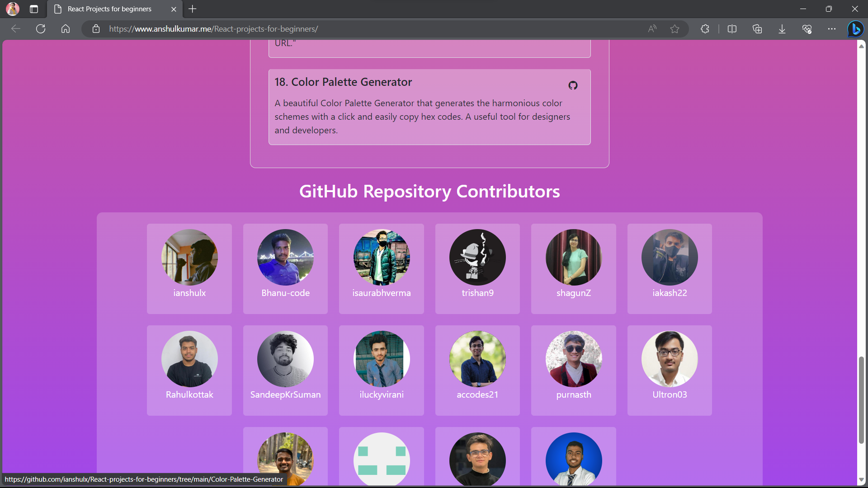Viewport: 868px width, 488px height.
Task: Open browser Extensions menu
Action: 705,29
